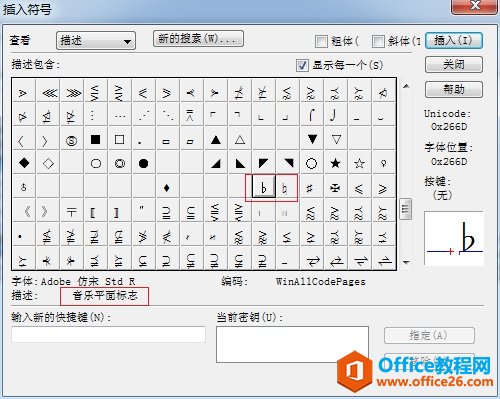Pick the white star ☆ symbol

359,163
